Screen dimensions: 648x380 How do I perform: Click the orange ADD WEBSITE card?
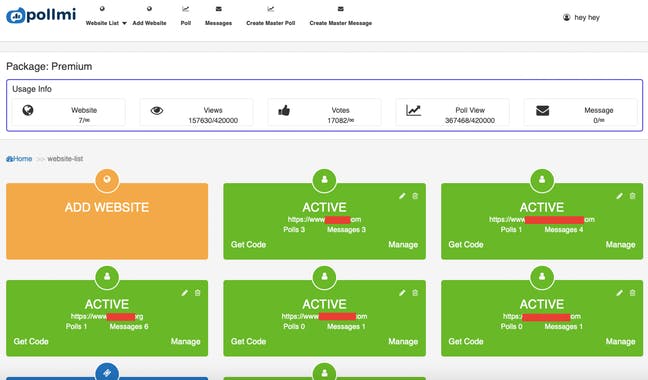tap(107, 221)
